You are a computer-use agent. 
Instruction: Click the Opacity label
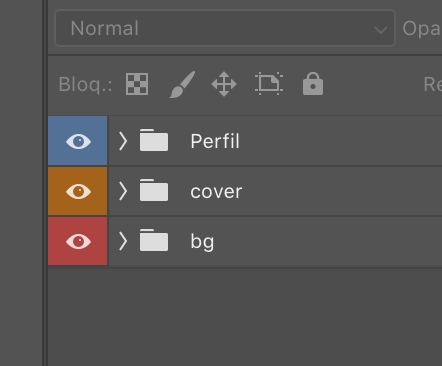click(422, 29)
